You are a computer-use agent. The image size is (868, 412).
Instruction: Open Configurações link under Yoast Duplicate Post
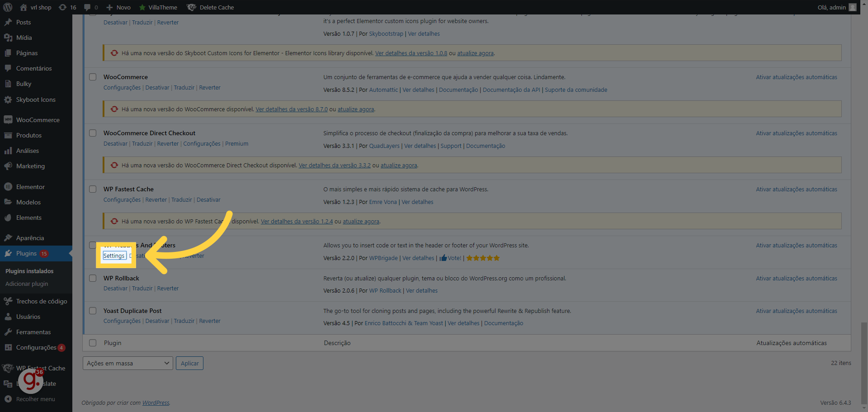click(122, 321)
